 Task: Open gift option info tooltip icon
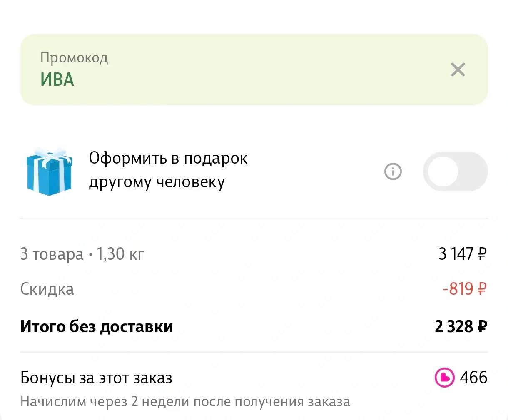tap(393, 171)
